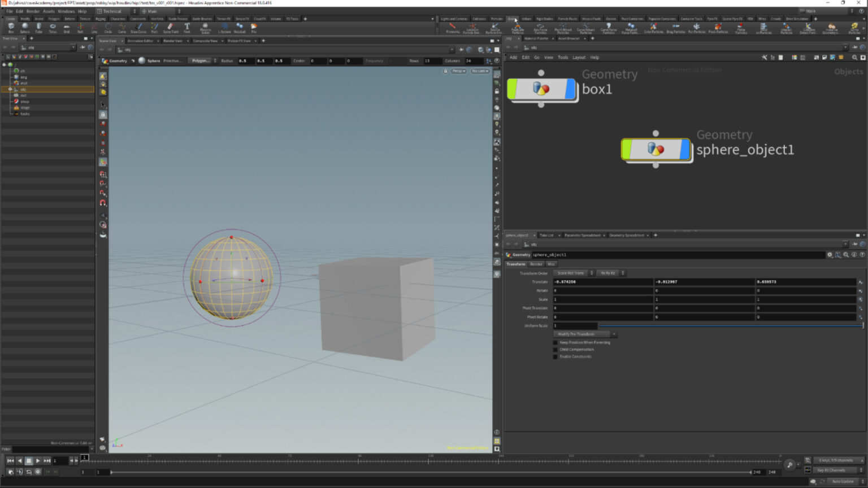Switch to the Render tab in parameters
Viewport: 868px width, 488px height.
[536, 264]
